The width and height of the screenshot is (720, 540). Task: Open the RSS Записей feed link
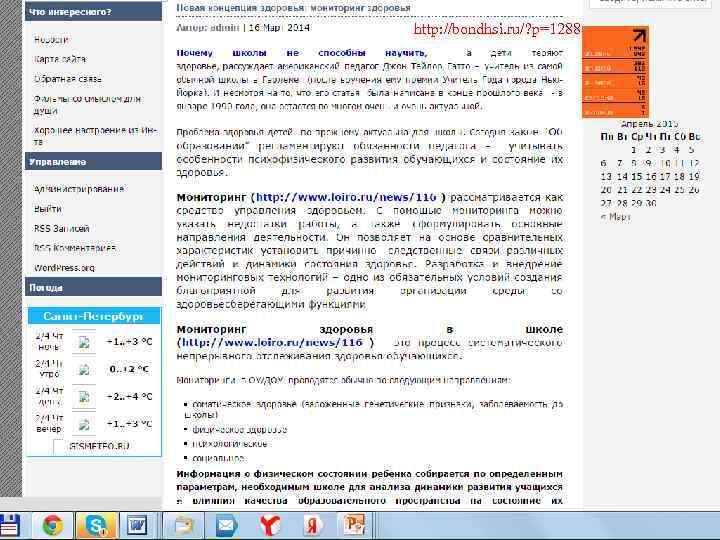pyautogui.click(x=62, y=228)
